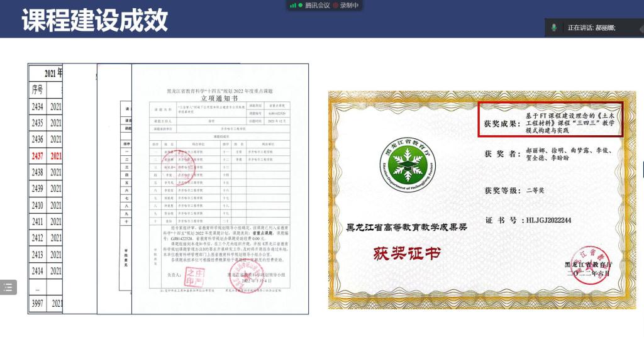Image resolution: width=644 pixels, height=337 pixels.
Task: Click the green status dot next to 腾讯会议
Action: click(x=301, y=5)
